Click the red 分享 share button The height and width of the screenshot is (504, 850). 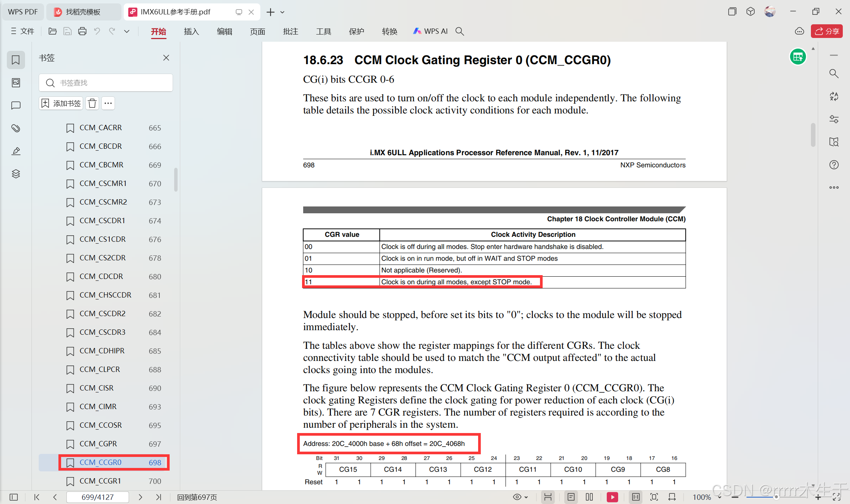(826, 31)
